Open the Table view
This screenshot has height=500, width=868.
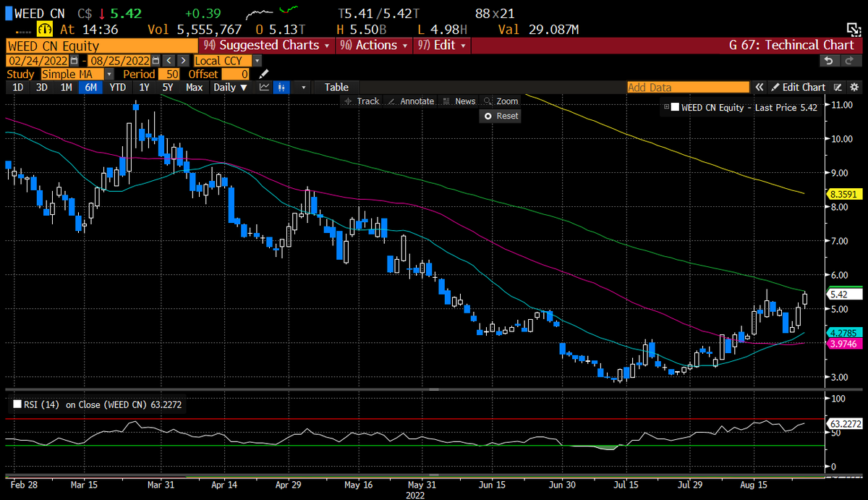(x=336, y=87)
